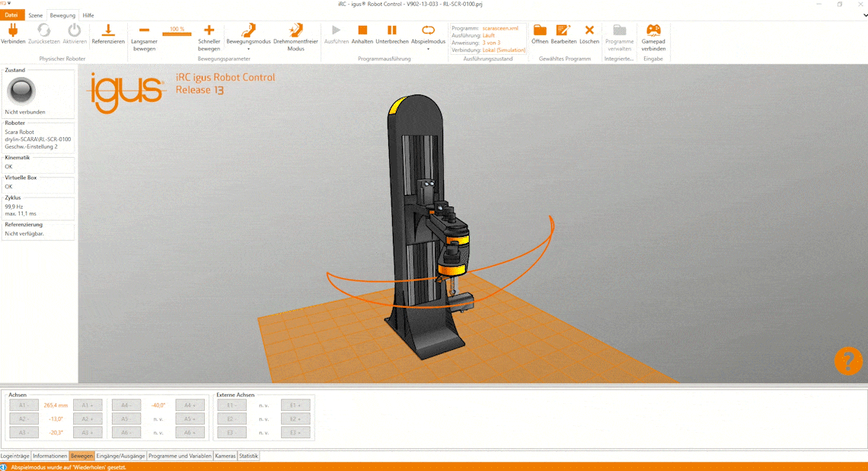The image size is (868, 471).
Task: Click the E3 + external axis button
Action: (295, 432)
